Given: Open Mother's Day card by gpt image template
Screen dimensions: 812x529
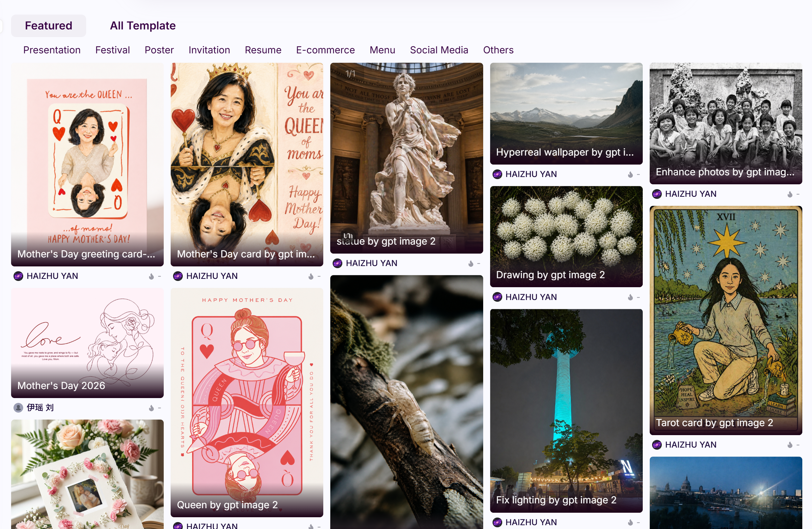Looking at the screenshot, I should pos(247,164).
